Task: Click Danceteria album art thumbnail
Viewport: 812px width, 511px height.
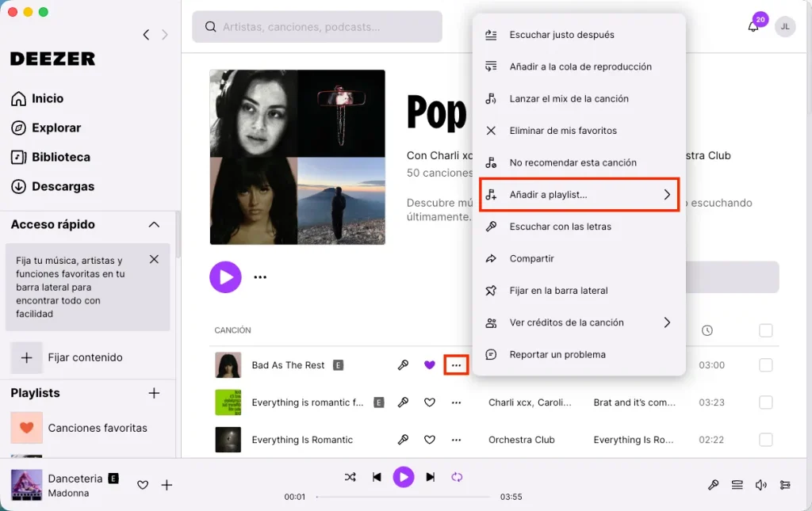Action: [x=26, y=485]
